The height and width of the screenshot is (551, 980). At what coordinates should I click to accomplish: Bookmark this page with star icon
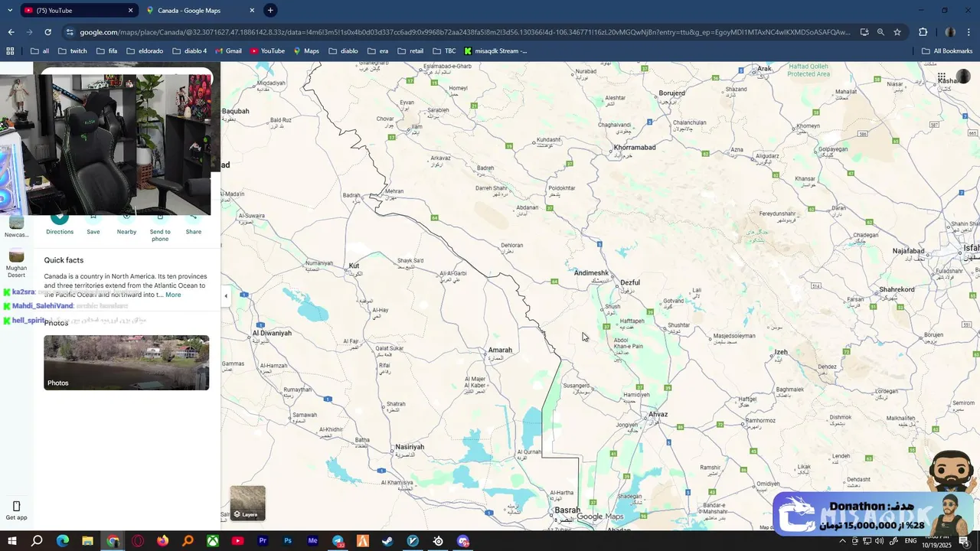tap(897, 32)
